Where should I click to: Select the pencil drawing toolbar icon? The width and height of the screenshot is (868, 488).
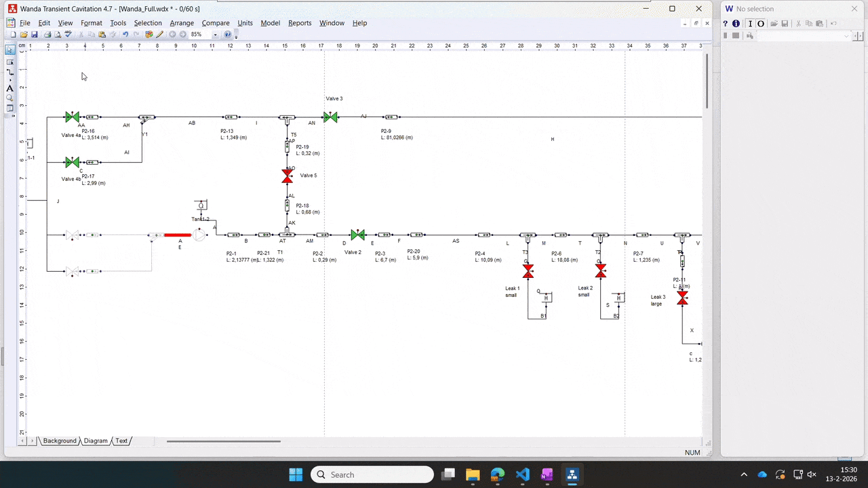[159, 35]
